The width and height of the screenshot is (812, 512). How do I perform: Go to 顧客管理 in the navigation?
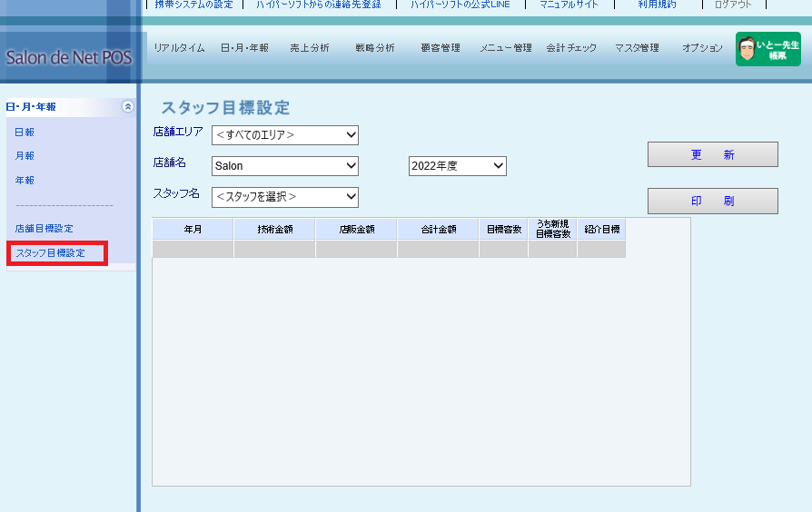[x=441, y=48]
